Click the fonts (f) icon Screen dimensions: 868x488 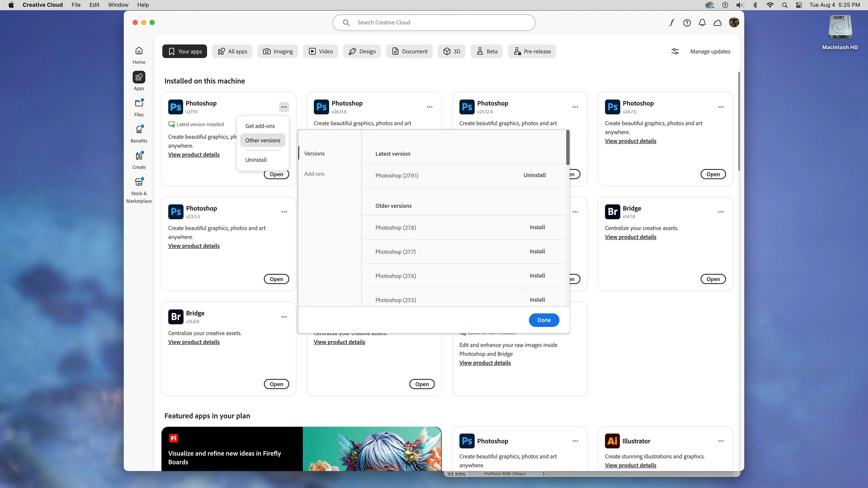672,23
